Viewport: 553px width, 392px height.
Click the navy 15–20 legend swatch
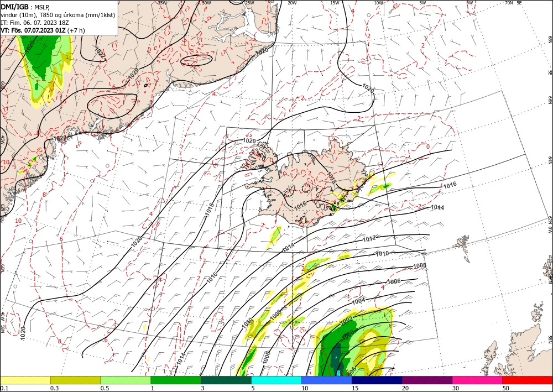(x=377, y=380)
